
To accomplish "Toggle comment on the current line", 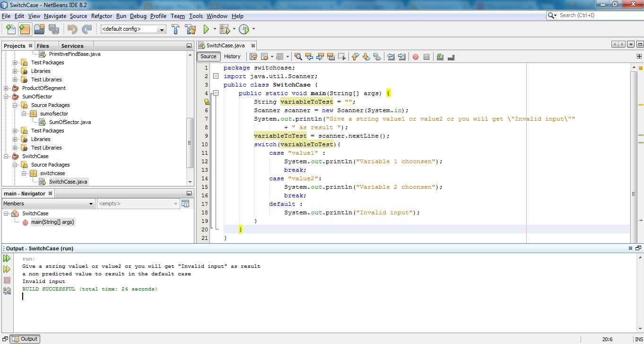I will (x=440, y=57).
